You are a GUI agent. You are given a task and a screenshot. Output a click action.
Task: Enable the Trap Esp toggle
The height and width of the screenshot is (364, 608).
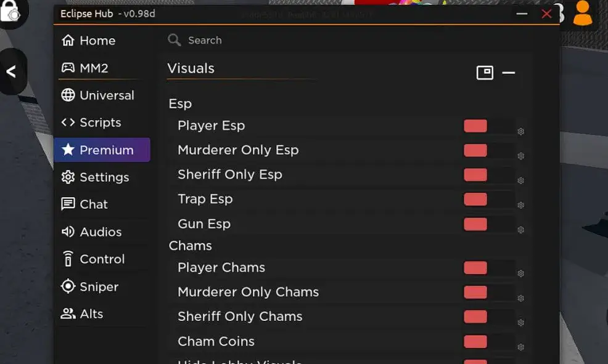tap(489, 200)
